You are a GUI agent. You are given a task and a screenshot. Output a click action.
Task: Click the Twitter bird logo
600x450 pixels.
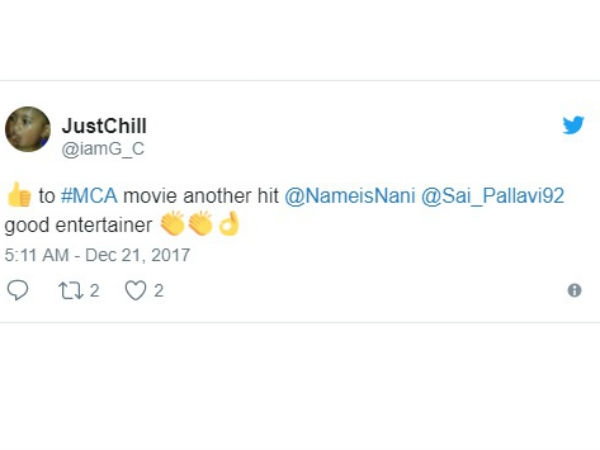coord(573,126)
